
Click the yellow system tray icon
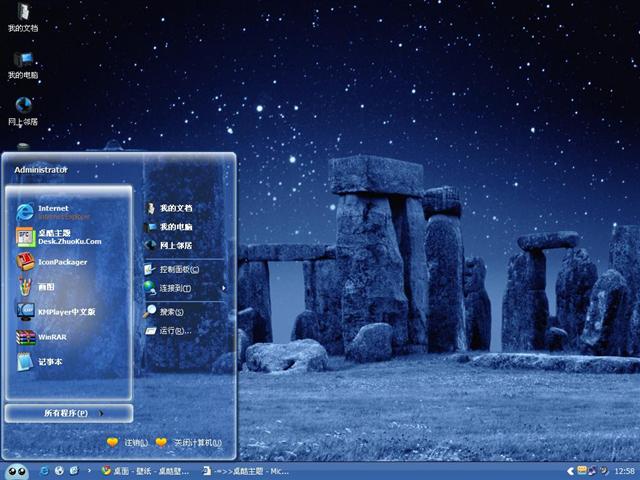582,470
